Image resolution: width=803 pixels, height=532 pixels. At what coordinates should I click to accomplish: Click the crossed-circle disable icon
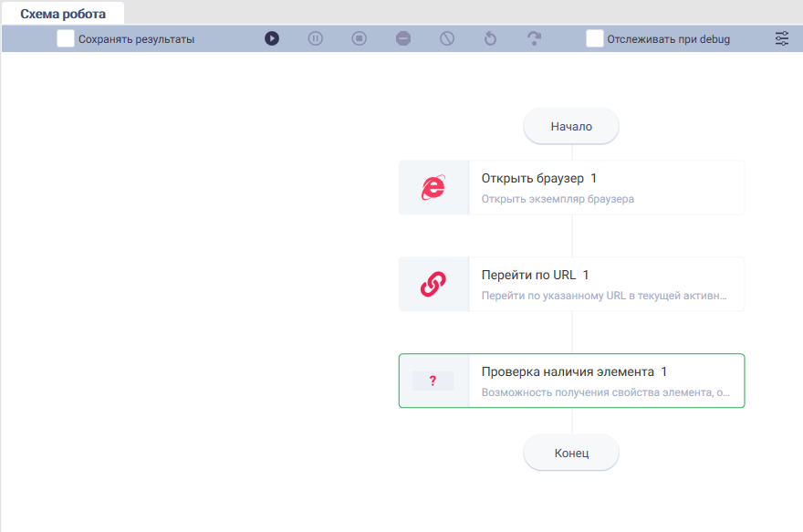tap(447, 38)
